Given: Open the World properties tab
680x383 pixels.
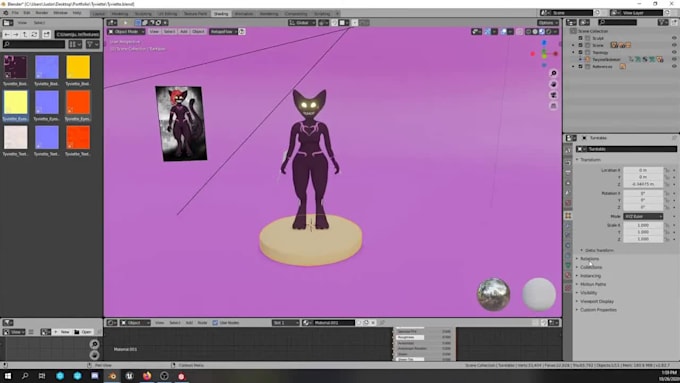Looking at the screenshot, I should click(568, 203).
